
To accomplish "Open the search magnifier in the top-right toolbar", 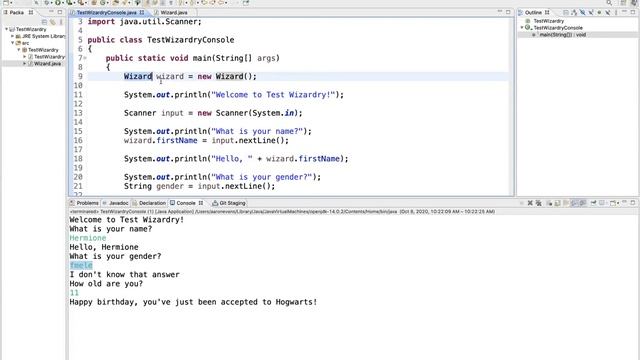I will (x=609, y=2).
